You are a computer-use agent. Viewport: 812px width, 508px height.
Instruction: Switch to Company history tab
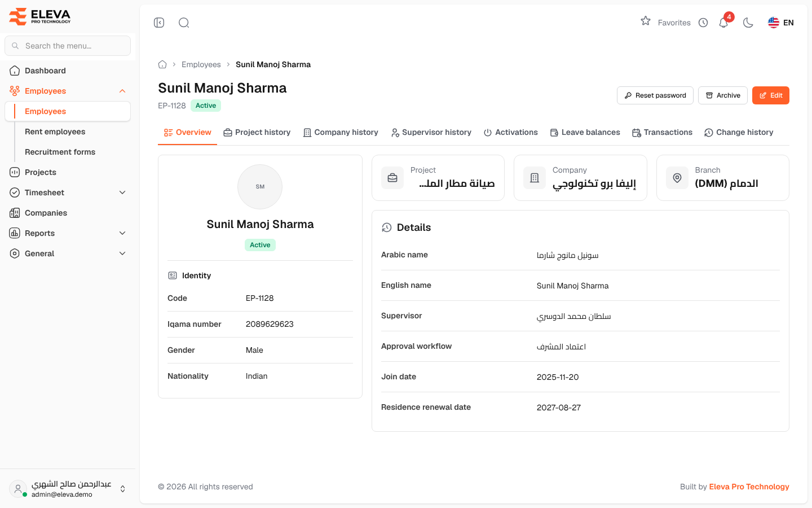click(341, 133)
